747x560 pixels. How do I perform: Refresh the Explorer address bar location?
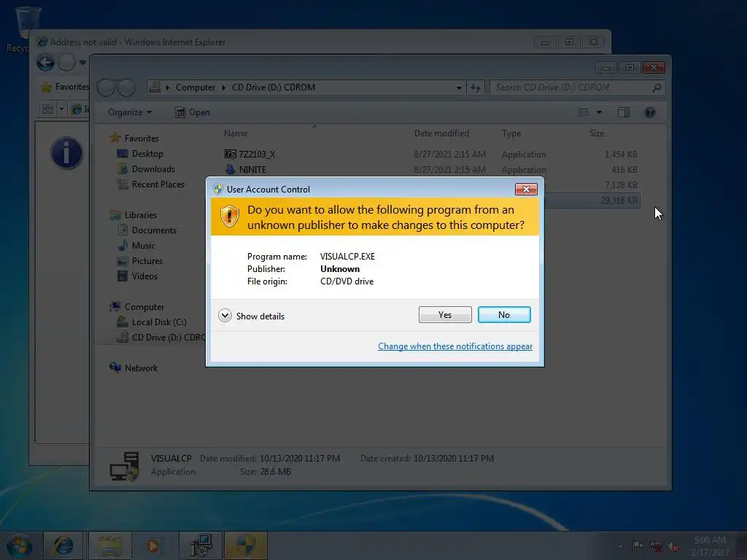tap(476, 87)
